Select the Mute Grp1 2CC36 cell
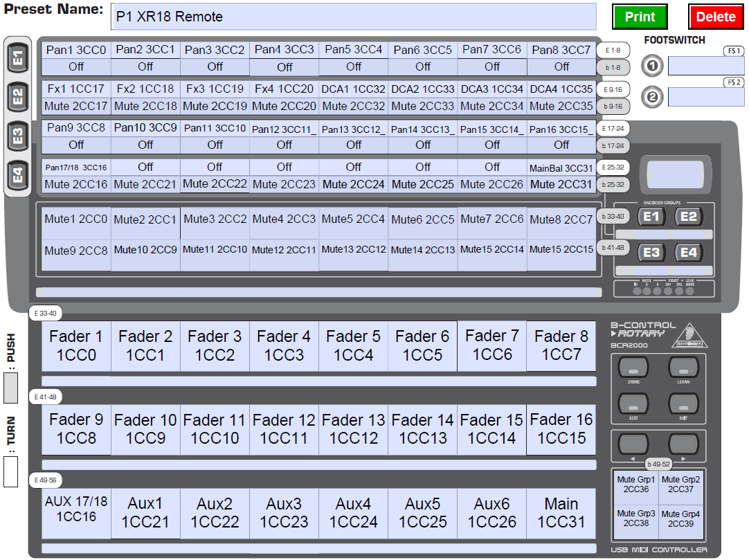749x560 pixels. 635,485
